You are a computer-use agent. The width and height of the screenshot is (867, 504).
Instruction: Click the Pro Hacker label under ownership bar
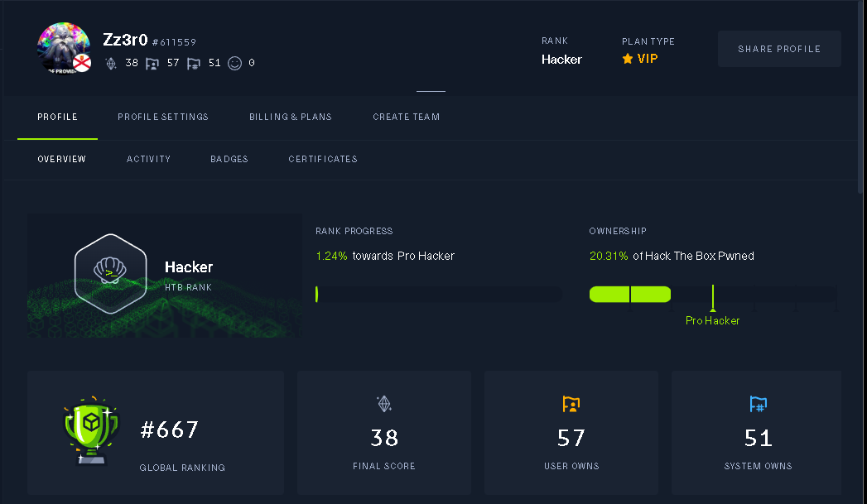[x=713, y=320]
